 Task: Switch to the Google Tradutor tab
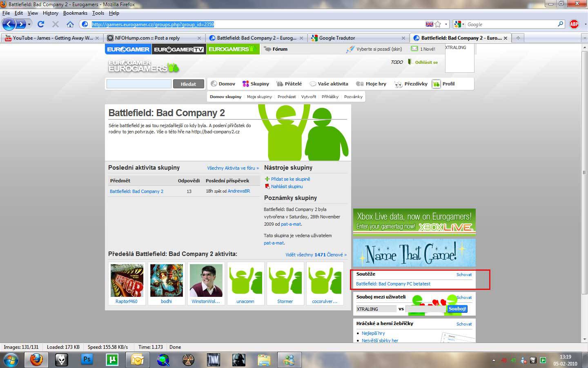coord(358,38)
